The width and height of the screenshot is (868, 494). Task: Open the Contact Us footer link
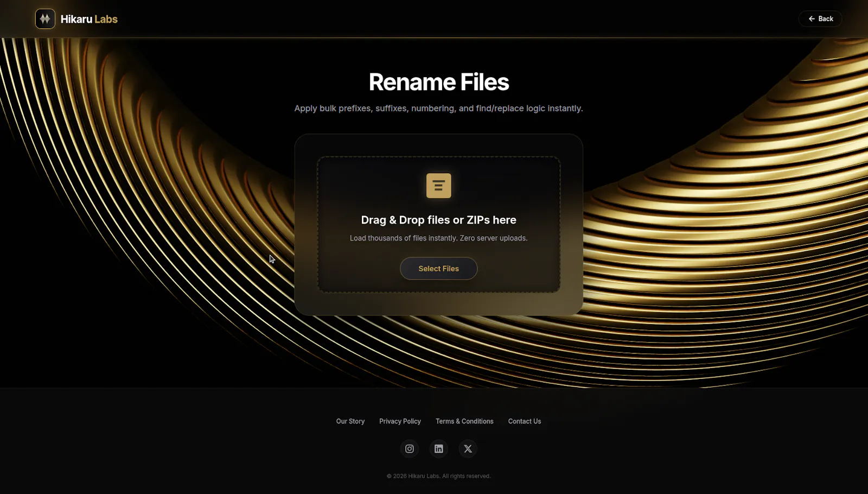(525, 421)
